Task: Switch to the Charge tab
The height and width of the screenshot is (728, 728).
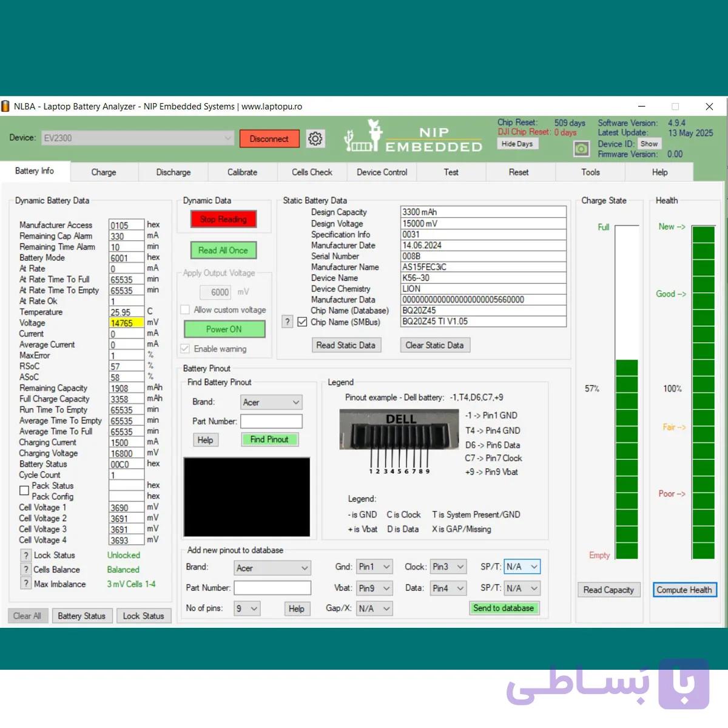Action: point(104,172)
